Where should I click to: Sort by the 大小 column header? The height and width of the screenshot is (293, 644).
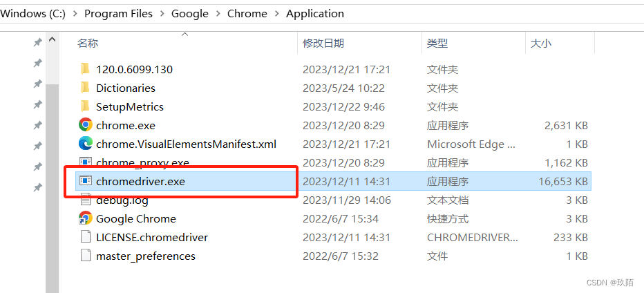pos(541,43)
